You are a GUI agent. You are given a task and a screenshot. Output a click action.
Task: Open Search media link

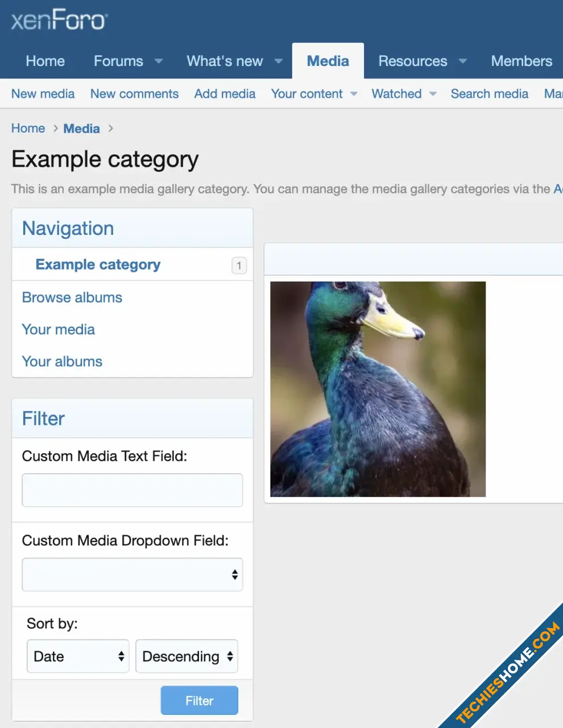489,94
